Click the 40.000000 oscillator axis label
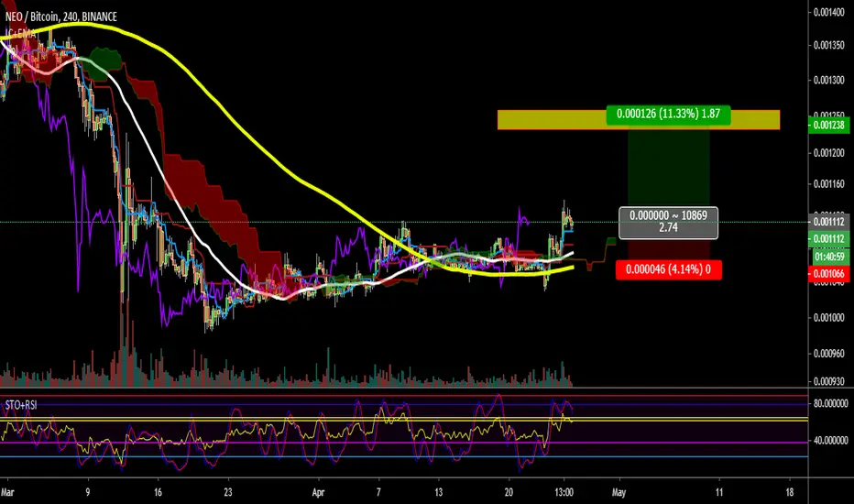The height and width of the screenshot is (504, 854). point(830,440)
